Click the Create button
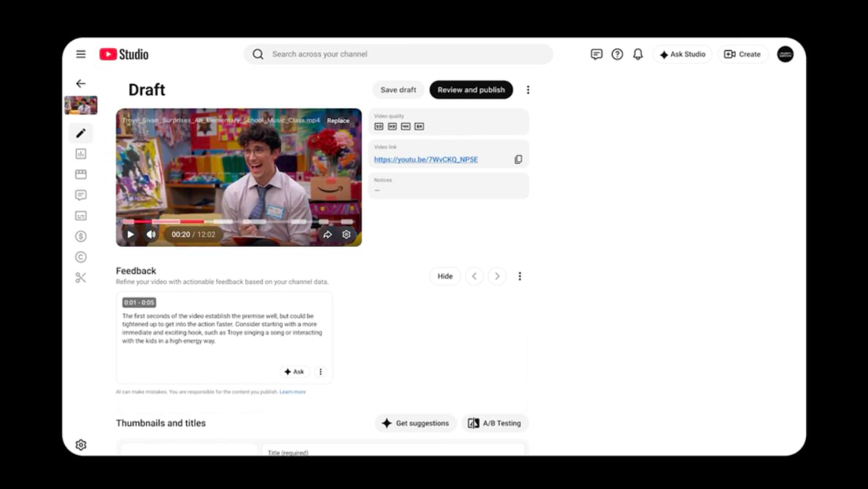This screenshot has width=868, height=489. (x=743, y=54)
